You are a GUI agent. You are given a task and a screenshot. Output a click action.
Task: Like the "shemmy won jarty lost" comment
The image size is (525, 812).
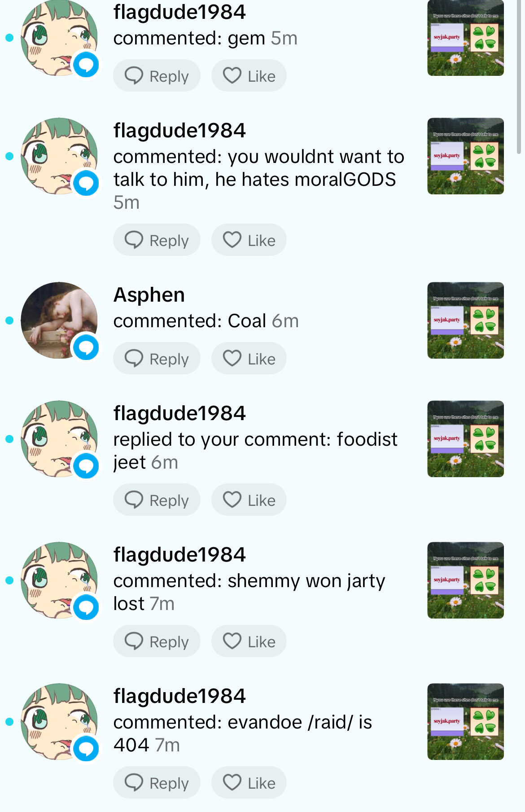[x=249, y=641]
